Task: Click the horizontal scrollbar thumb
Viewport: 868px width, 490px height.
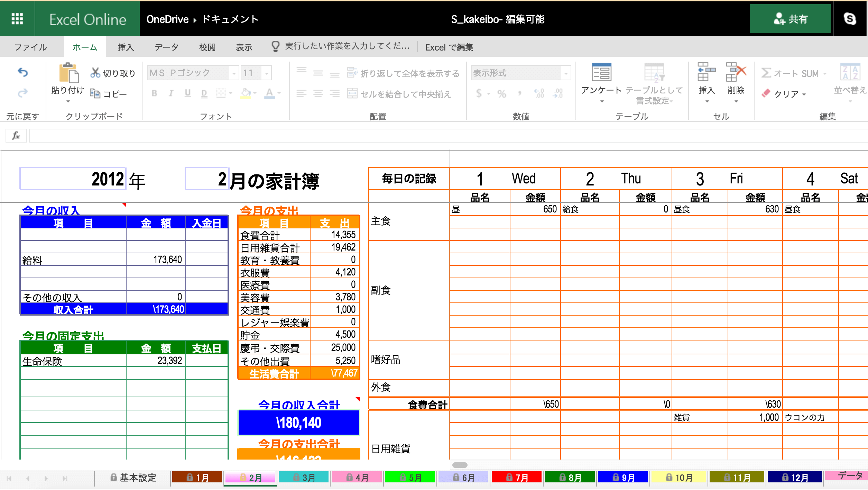Action: pyautogui.click(x=460, y=465)
